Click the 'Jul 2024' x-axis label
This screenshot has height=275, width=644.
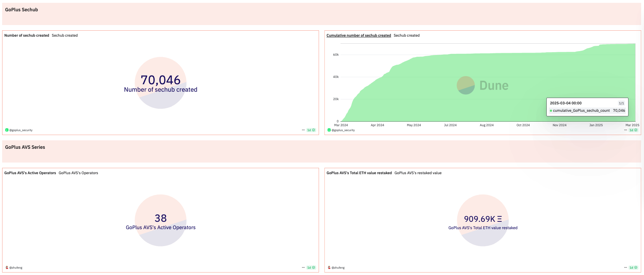(450, 125)
